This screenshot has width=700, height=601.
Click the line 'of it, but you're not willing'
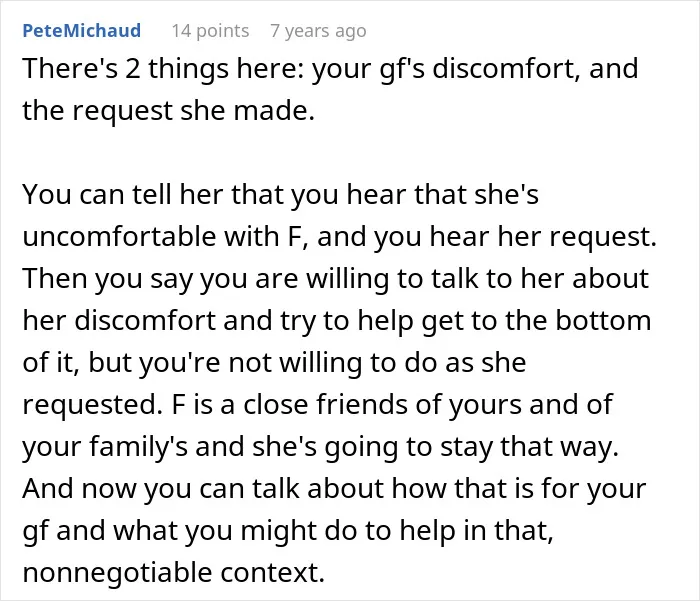(x=274, y=363)
